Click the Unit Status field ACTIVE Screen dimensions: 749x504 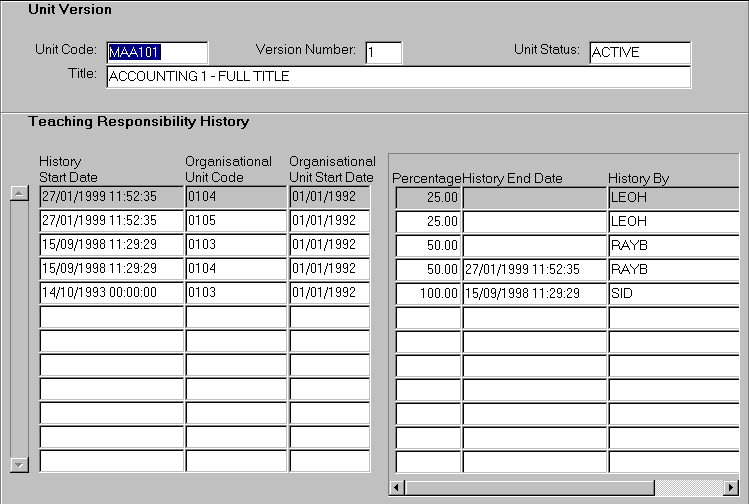[x=639, y=52]
